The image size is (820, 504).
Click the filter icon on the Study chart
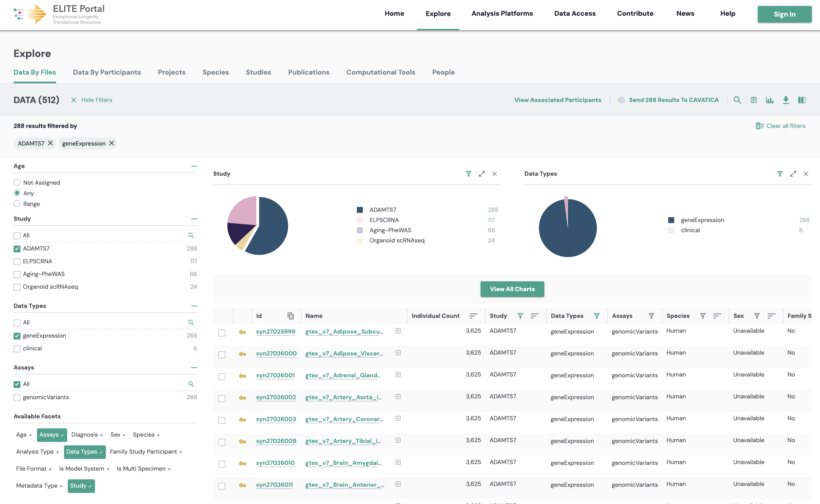(x=468, y=174)
